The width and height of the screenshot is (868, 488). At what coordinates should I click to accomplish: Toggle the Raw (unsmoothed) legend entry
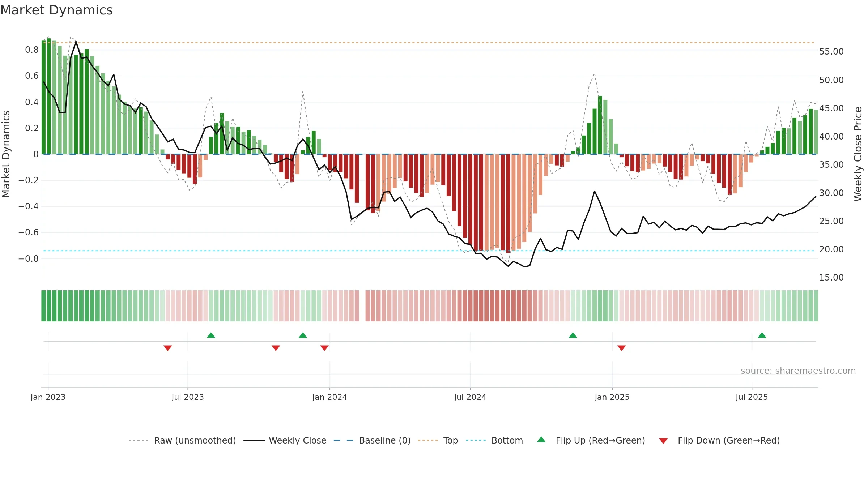click(182, 440)
